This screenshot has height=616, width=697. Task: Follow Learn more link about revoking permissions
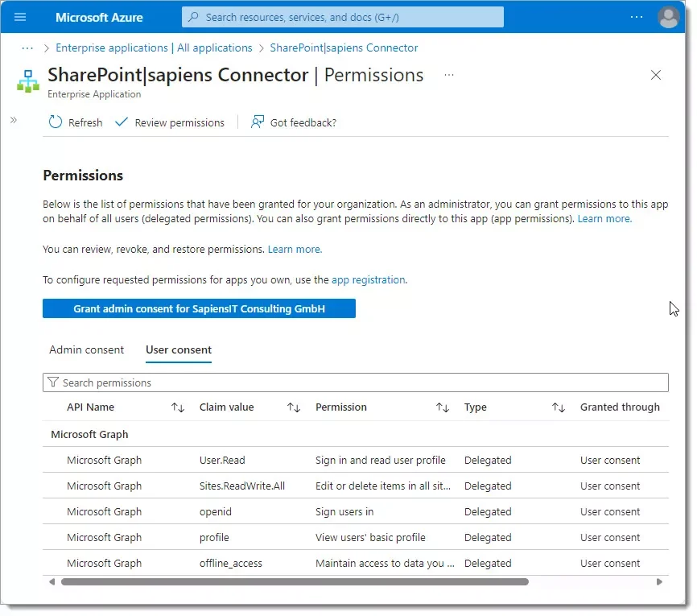(295, 249)
